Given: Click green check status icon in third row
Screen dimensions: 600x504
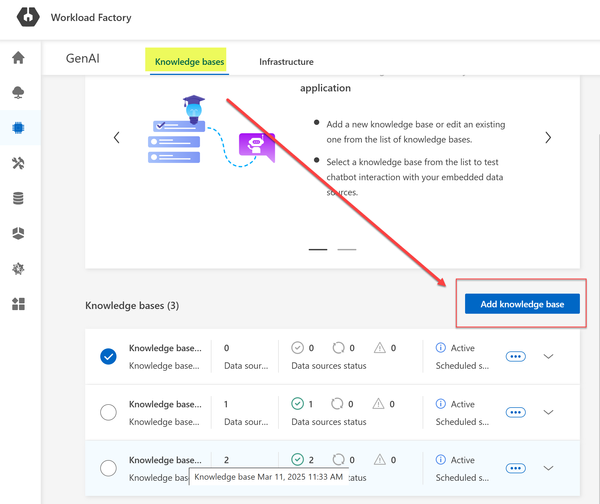Looking at the screenshot, I should [297, 460].
